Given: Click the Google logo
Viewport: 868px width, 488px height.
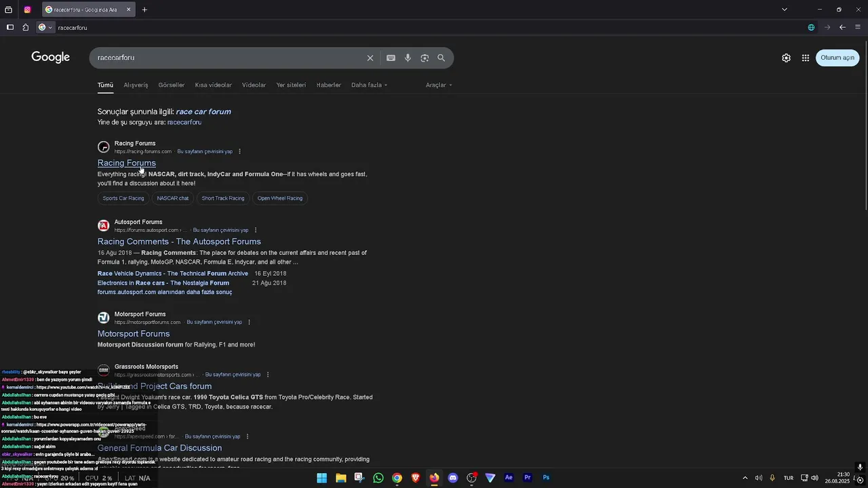Looking at the screenshot, I should pyautogui.click(x=51, y=58).
